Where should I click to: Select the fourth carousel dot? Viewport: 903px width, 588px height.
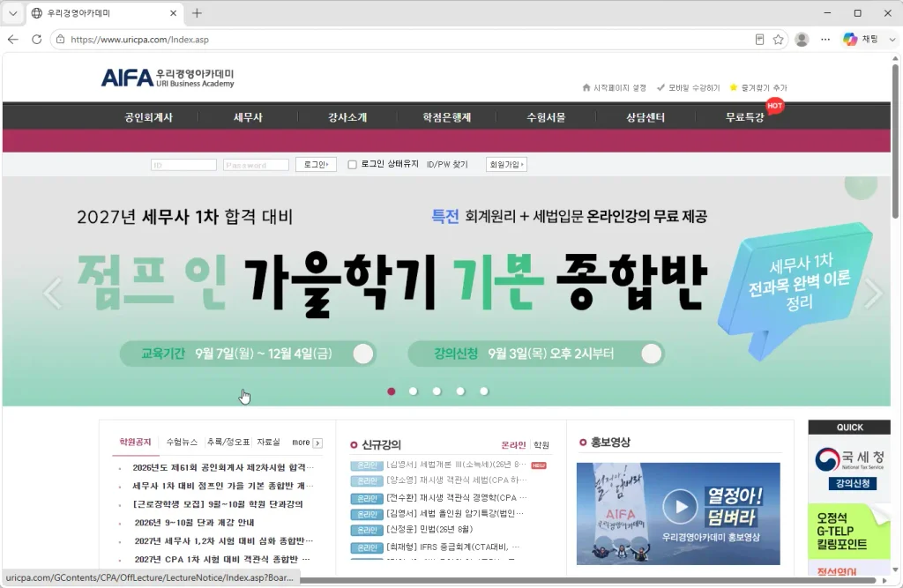point(460,391)
